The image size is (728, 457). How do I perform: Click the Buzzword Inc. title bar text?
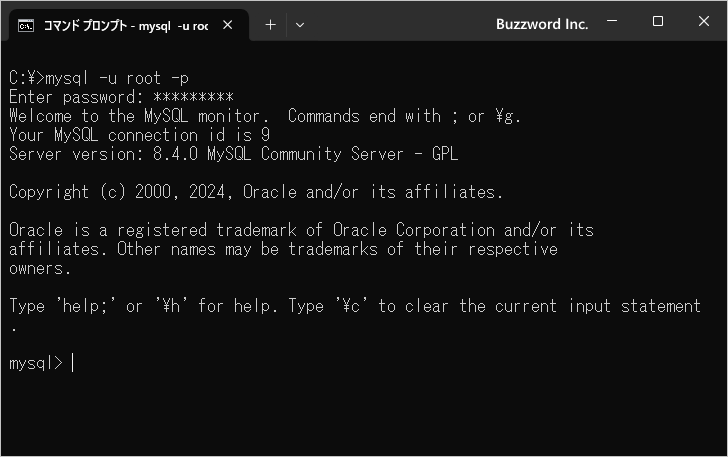click(x=542, y=24)
